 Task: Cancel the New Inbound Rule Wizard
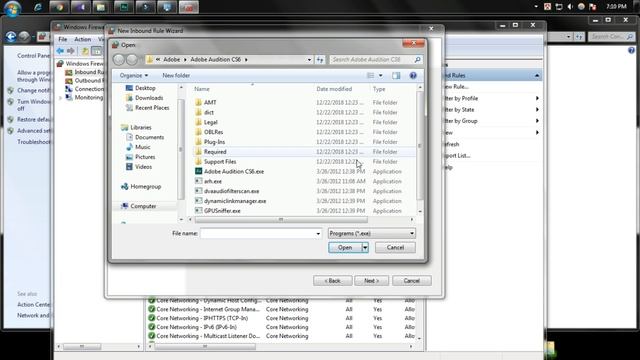pos(411,281)
